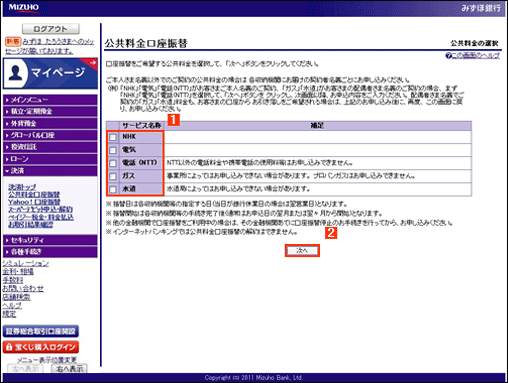This screenshot has height=383, width=508.
Task: Expand the メインメニュー sidebar section
Action: 50,100
